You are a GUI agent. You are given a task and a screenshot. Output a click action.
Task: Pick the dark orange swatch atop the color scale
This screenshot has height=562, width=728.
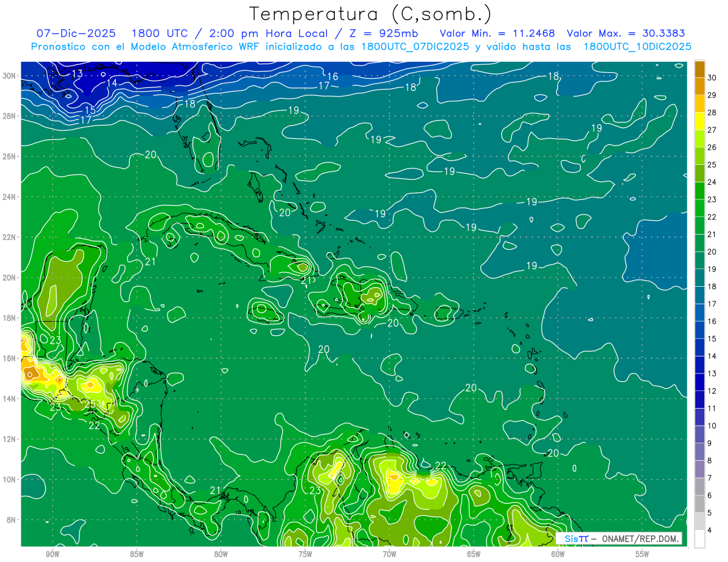700,69
